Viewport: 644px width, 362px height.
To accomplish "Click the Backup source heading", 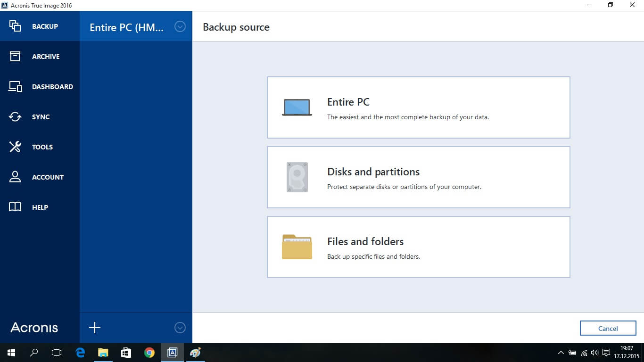I will [236, 27].
